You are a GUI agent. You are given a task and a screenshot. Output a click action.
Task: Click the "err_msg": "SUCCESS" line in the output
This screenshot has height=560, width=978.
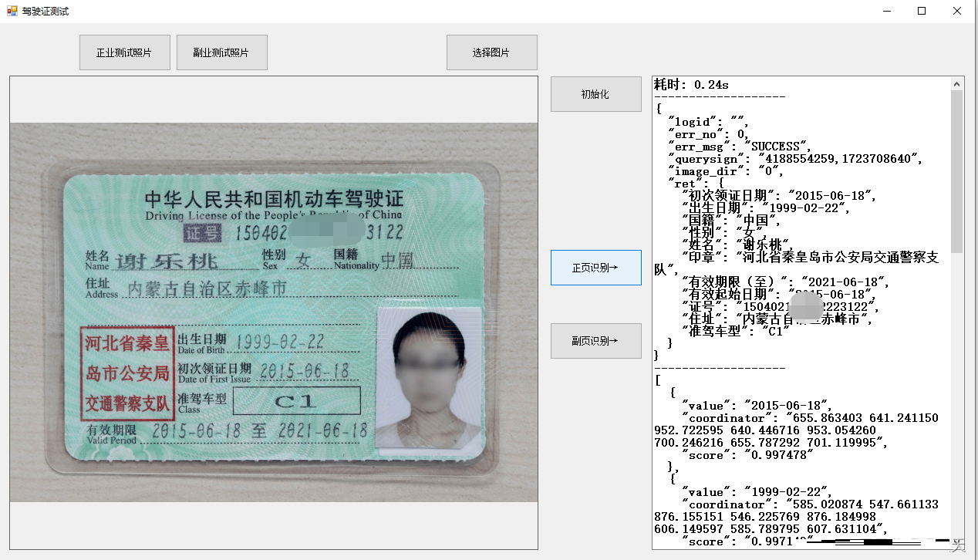tap(739, 147)
